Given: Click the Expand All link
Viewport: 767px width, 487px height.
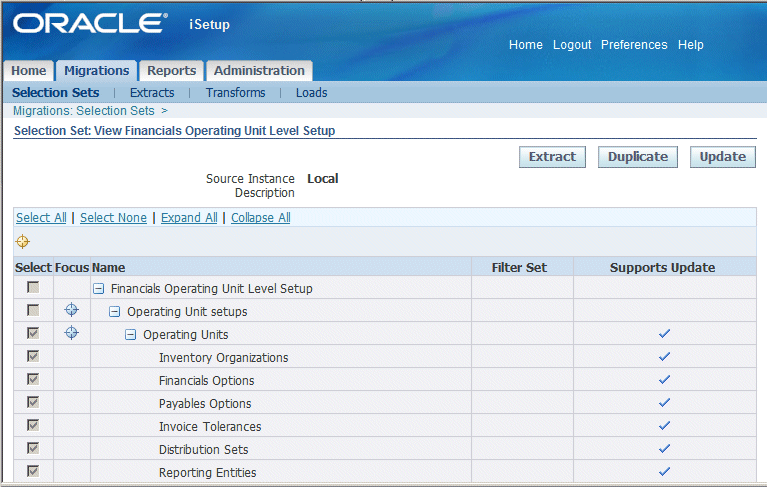Looking at the screenshot, I should point(189,218).
